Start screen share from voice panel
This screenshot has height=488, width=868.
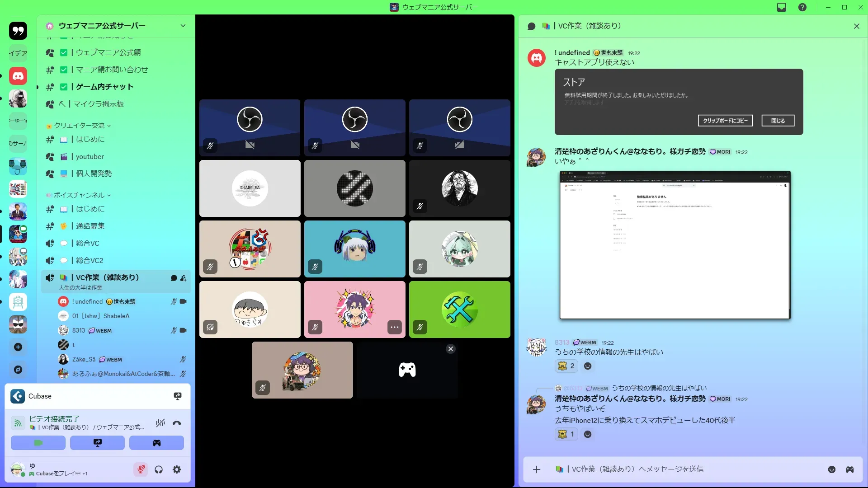tap(97, 443)
